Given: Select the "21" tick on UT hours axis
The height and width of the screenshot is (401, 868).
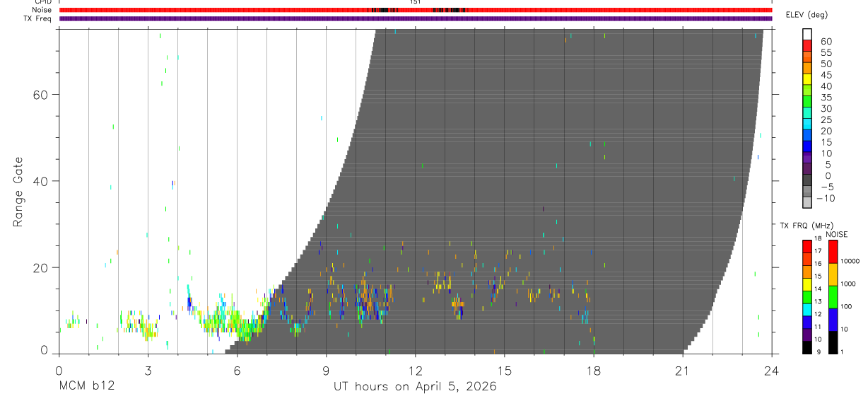Looking at the screenshot, I should (x=683, y=371).
